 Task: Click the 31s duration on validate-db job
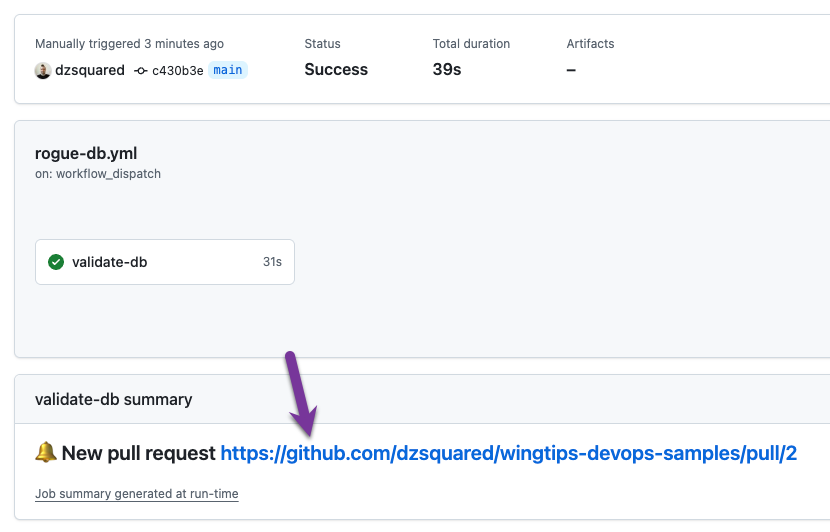tap(272, 262)
